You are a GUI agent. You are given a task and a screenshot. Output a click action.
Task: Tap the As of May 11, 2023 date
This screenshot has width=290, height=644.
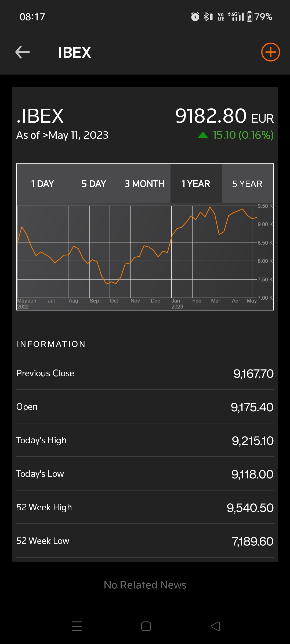click(x=62, y=135)
